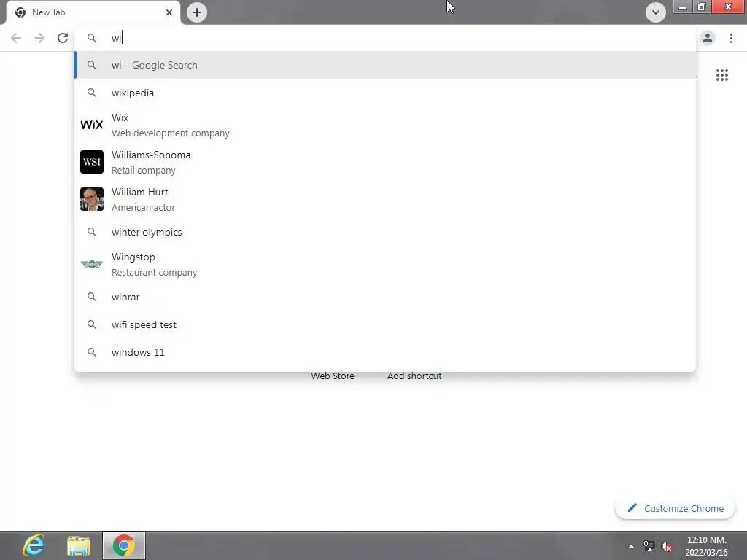
Task: Open a new tab with the plus button
Action: pyautogui.click(x=197, y=12)
